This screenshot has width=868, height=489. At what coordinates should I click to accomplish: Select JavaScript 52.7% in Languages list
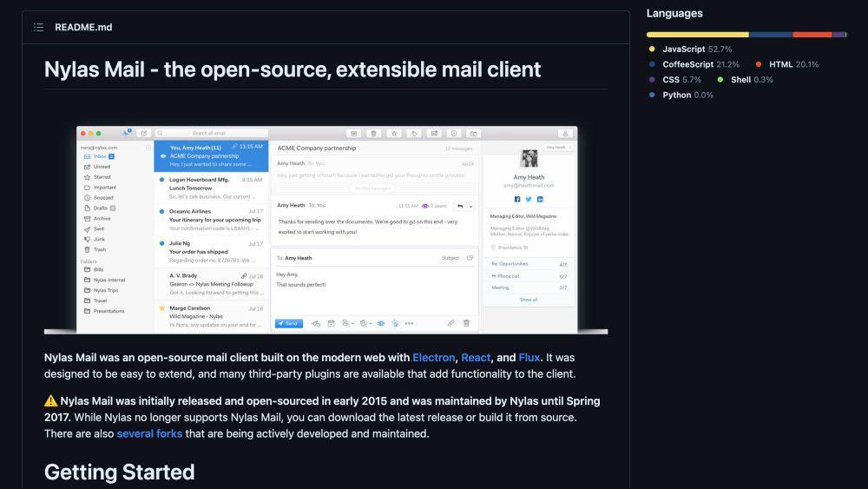(x=691, y=50)
